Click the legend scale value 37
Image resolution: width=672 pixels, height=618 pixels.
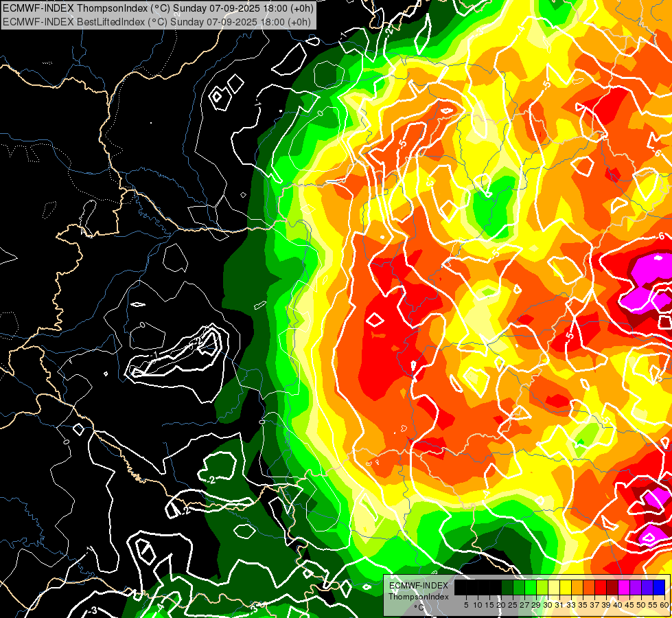click(x=594, y=605)
